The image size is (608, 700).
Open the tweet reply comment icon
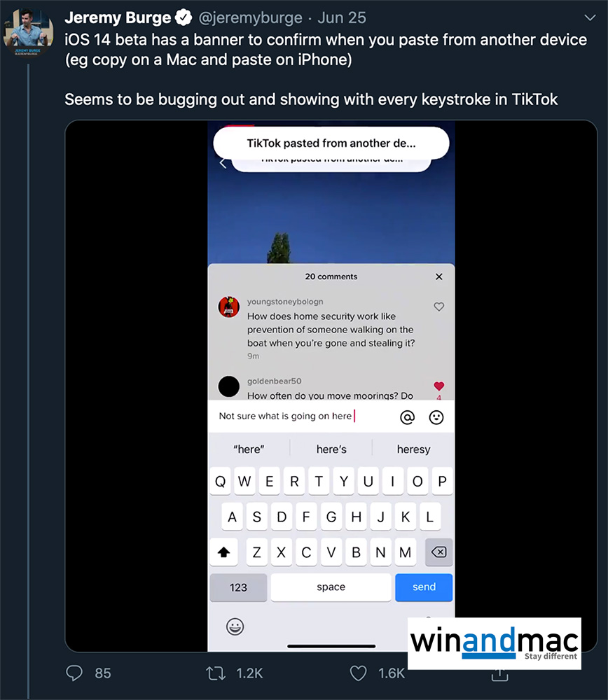[x=74, y=673]
